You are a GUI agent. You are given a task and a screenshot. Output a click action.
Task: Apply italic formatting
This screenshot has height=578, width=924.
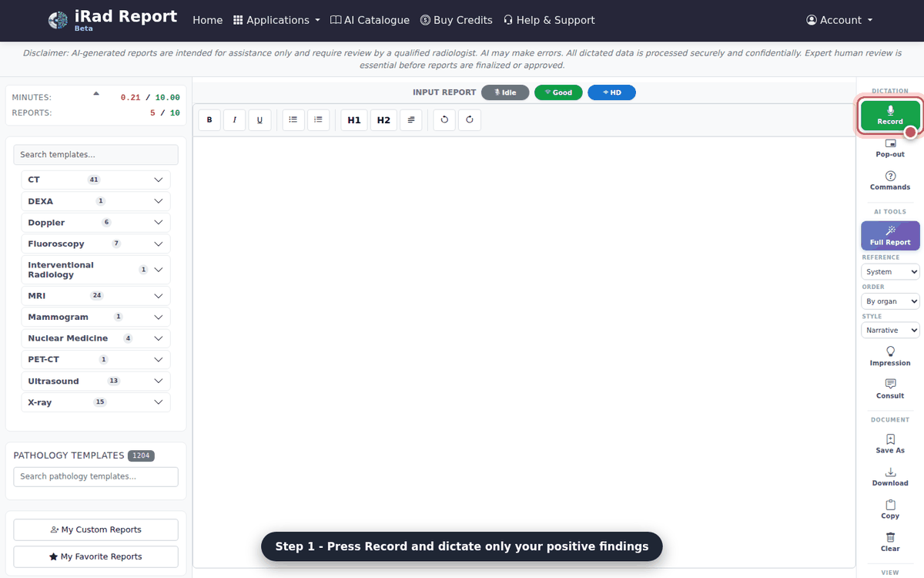pyautogui.click(x=234, y=119)
